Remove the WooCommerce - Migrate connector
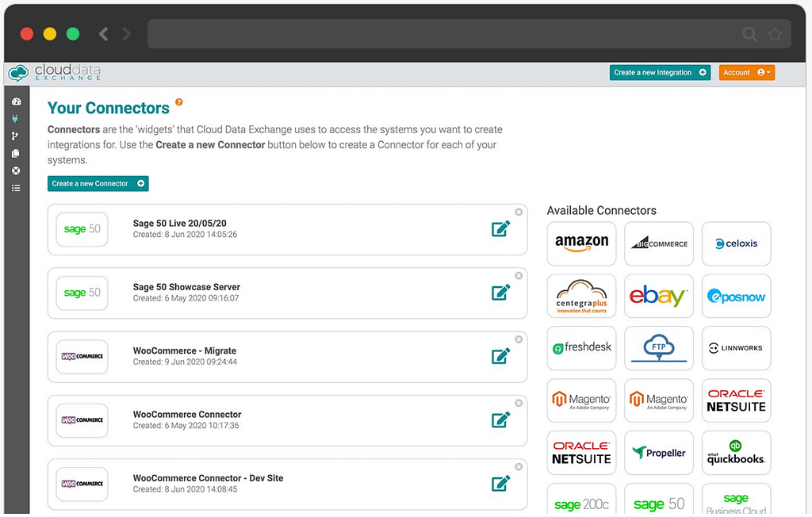 [x=519, y=339]
